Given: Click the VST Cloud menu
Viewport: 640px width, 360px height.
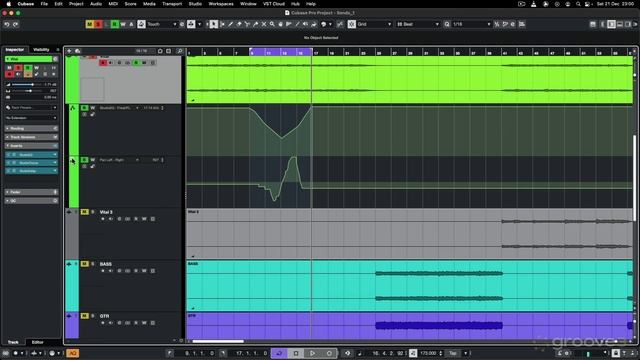Looking at the screenshot, I should coord(273,4).
